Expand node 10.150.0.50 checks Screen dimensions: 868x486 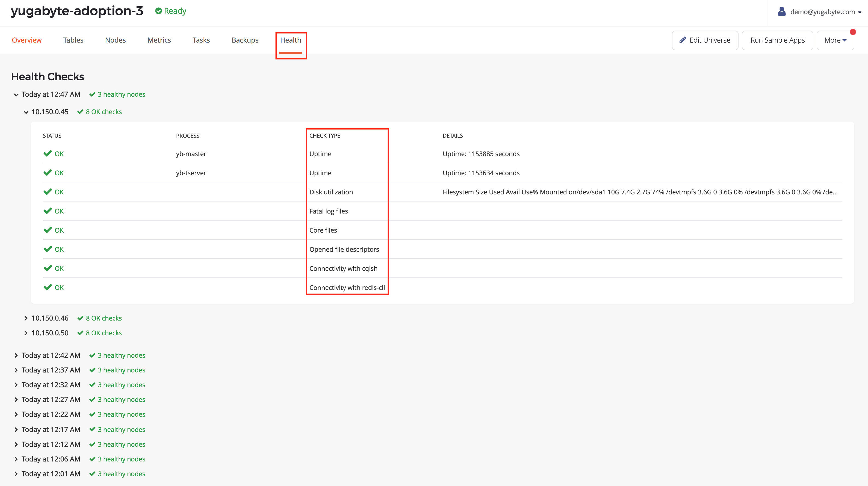[26, 333]
